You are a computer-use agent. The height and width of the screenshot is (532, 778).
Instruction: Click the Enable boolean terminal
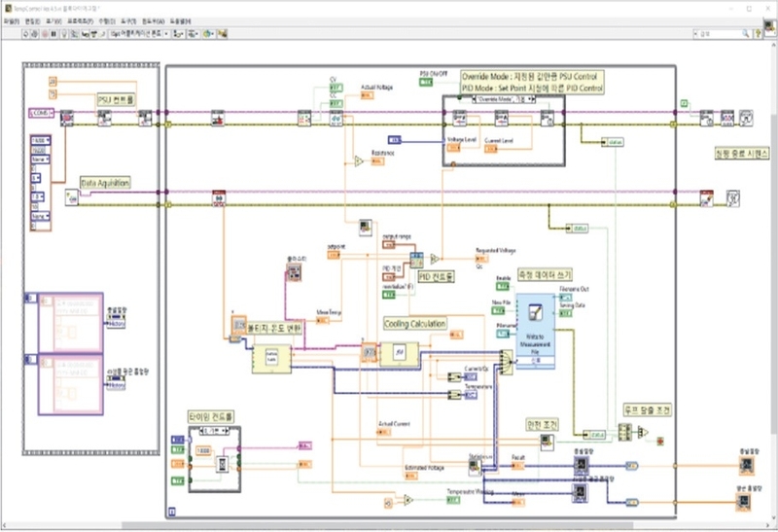click(x=502, y=287)
